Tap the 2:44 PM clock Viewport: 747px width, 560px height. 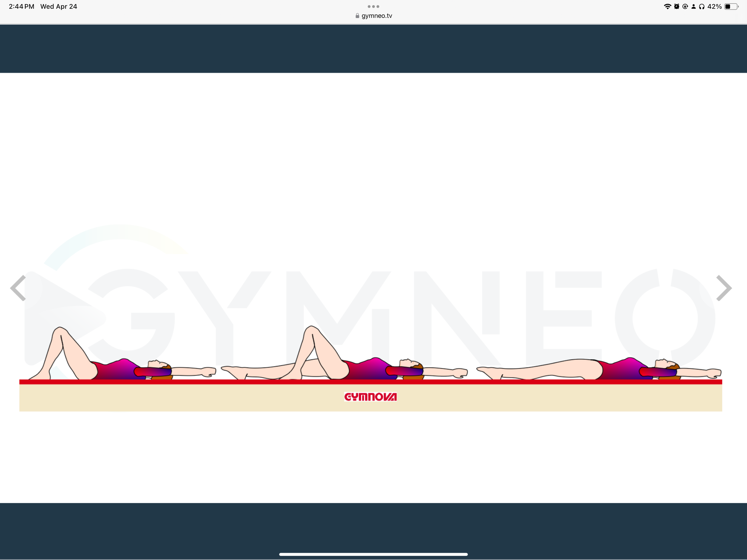click(x=21, y=6)
